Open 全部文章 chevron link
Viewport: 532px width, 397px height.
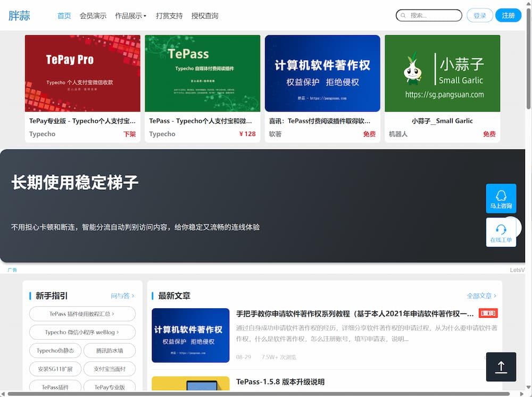481,295
